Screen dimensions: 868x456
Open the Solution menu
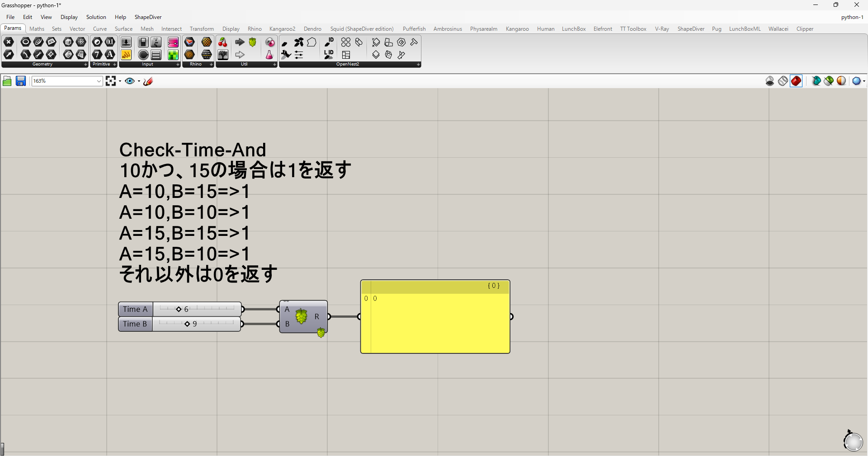point(95,17)
